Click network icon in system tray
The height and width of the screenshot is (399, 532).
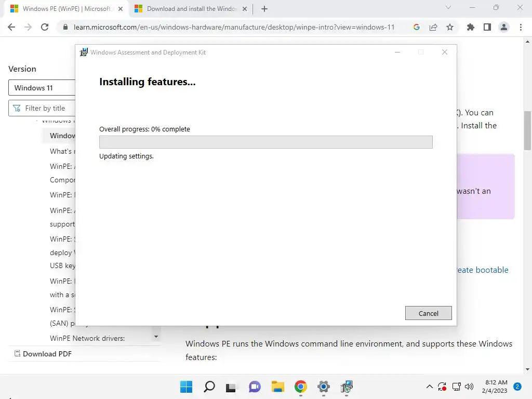[456, 387]
